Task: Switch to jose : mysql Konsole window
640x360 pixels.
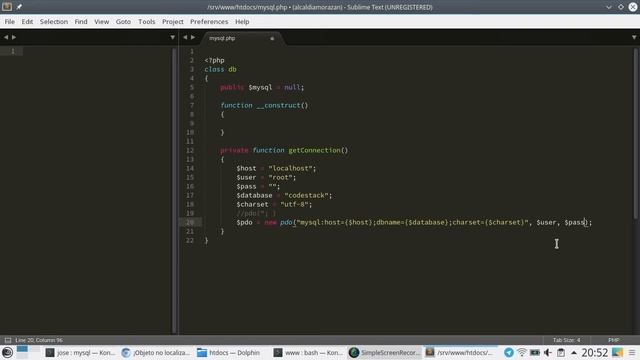Action: 81,352
